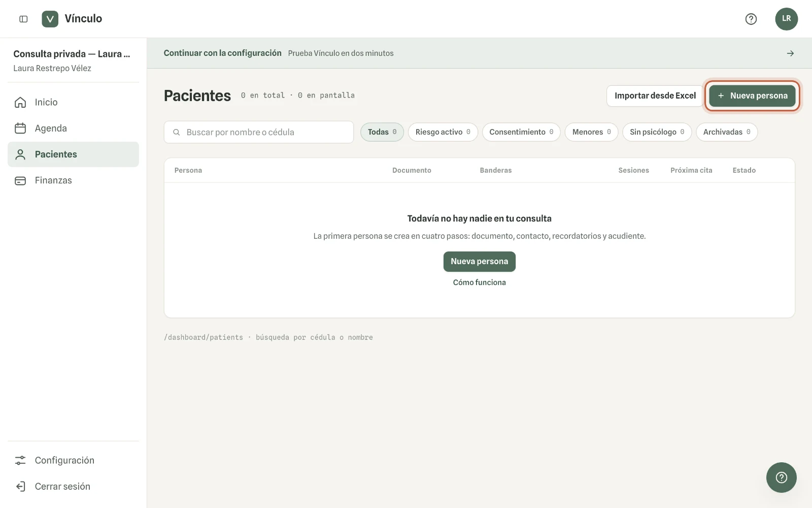
Task: Open Configuración settings
Action: pos(73,460)
